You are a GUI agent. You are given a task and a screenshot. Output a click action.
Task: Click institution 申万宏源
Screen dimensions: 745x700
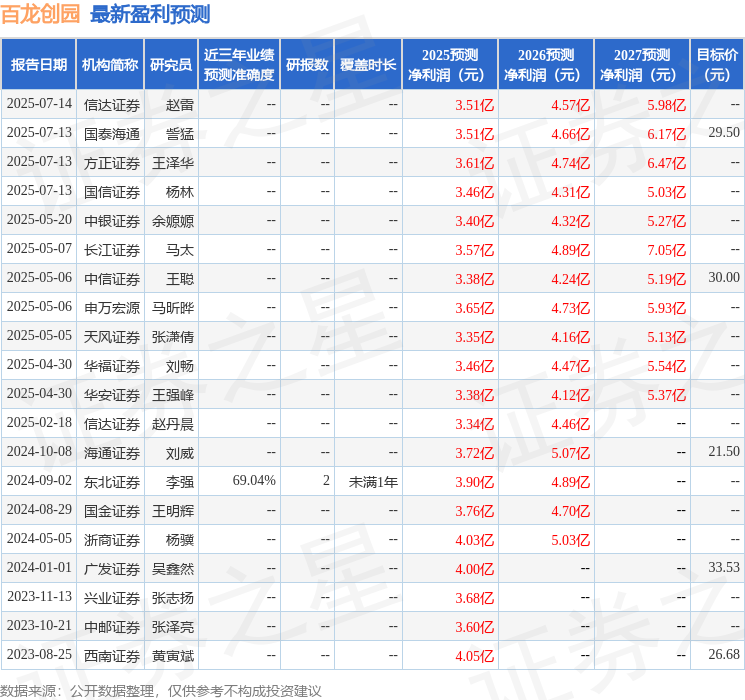pos(112,308)
